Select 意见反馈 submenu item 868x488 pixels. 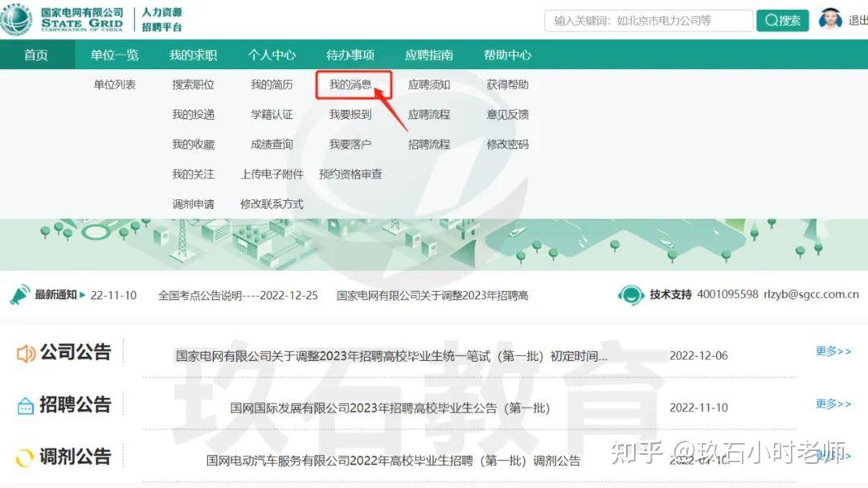508,115
